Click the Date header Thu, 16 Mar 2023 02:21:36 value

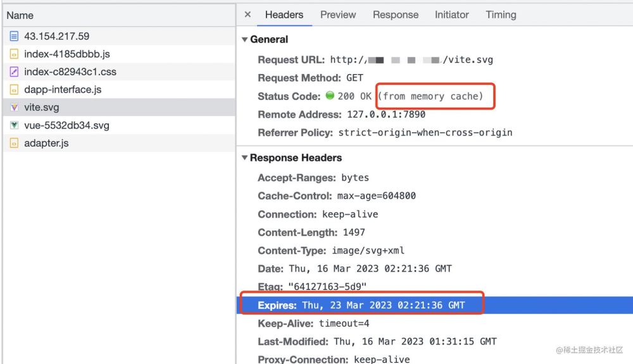pyautogui.click(x=370, y=268)
